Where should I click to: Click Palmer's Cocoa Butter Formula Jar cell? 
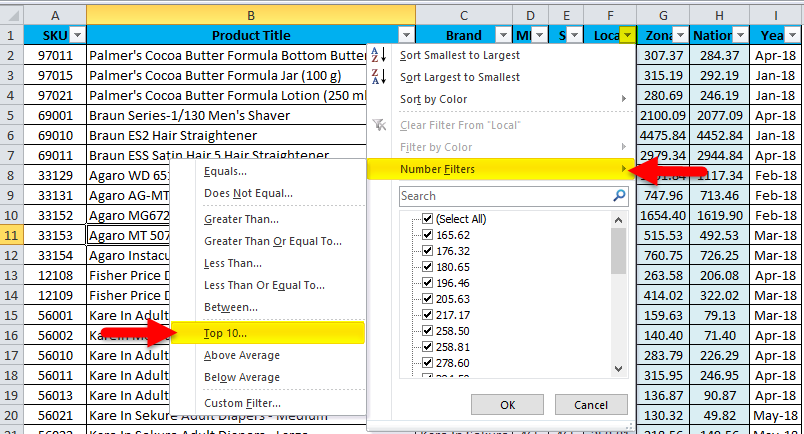(x=227, y=75)
